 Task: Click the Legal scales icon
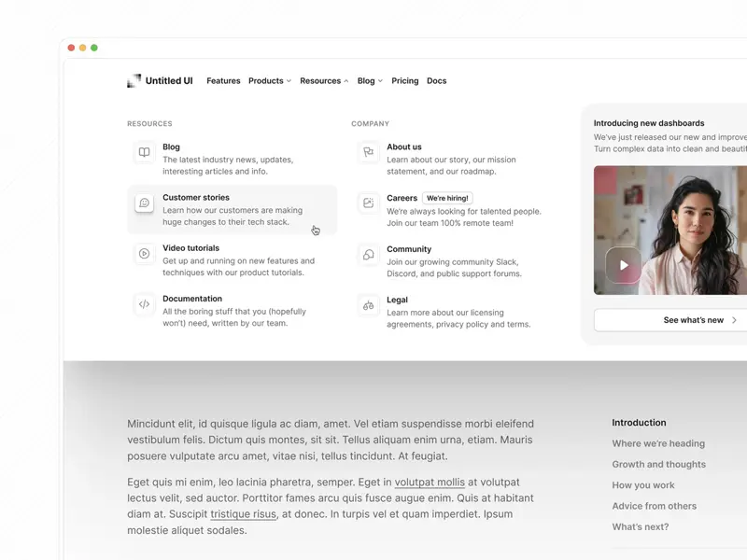(368, 303)
